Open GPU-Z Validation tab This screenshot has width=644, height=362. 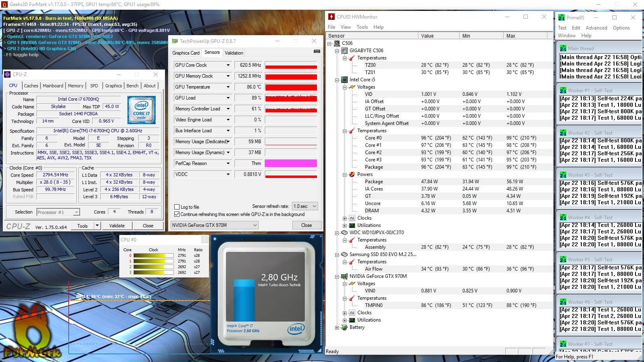click(x=234, y=53)
